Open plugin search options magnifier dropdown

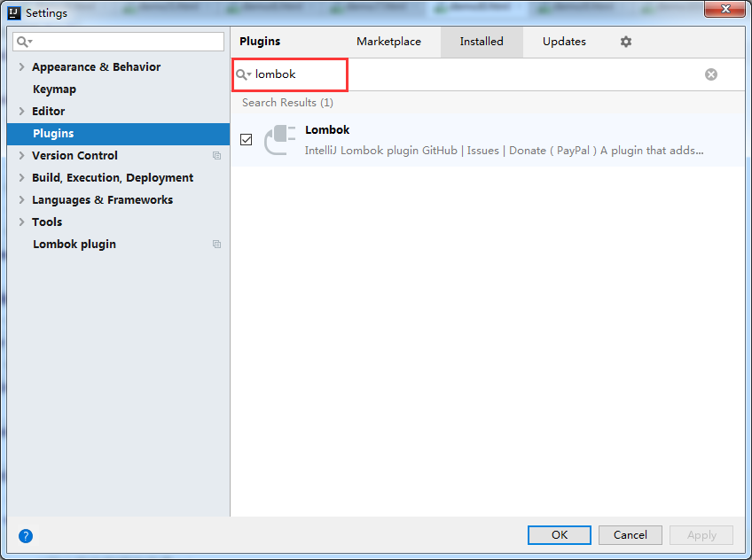pos(244,74)
